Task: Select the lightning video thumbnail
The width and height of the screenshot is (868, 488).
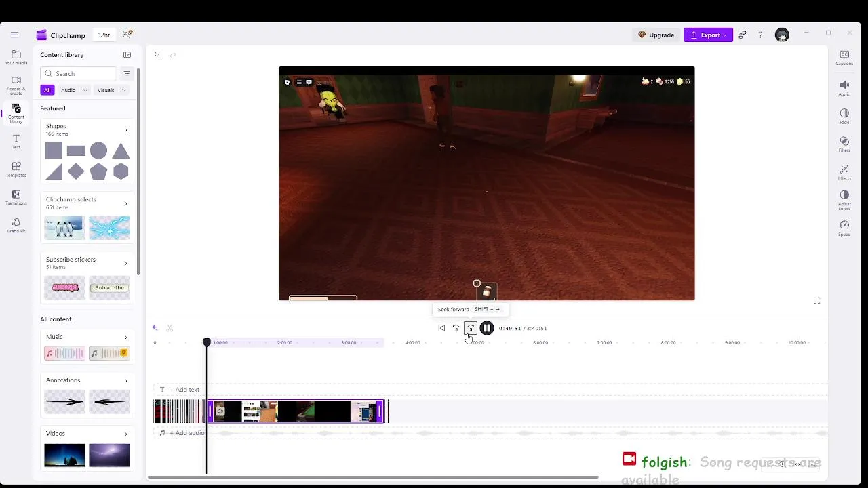Action: [x=109, y=455]
